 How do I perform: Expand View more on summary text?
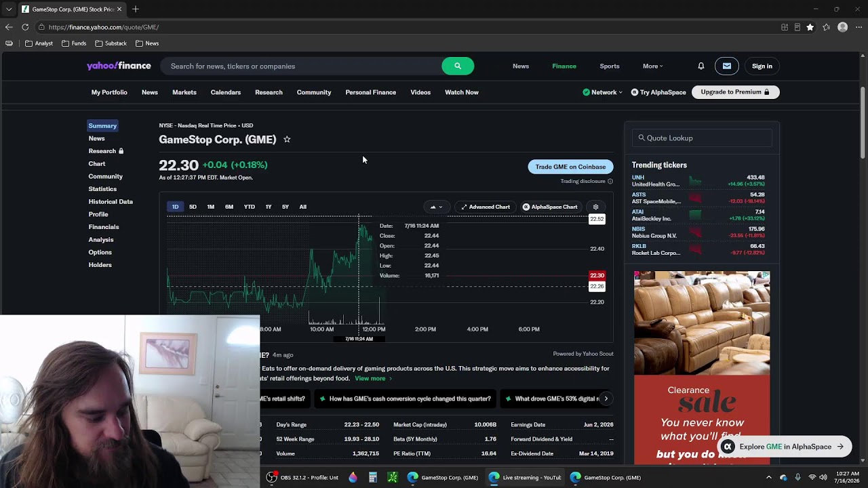[373, 378]
